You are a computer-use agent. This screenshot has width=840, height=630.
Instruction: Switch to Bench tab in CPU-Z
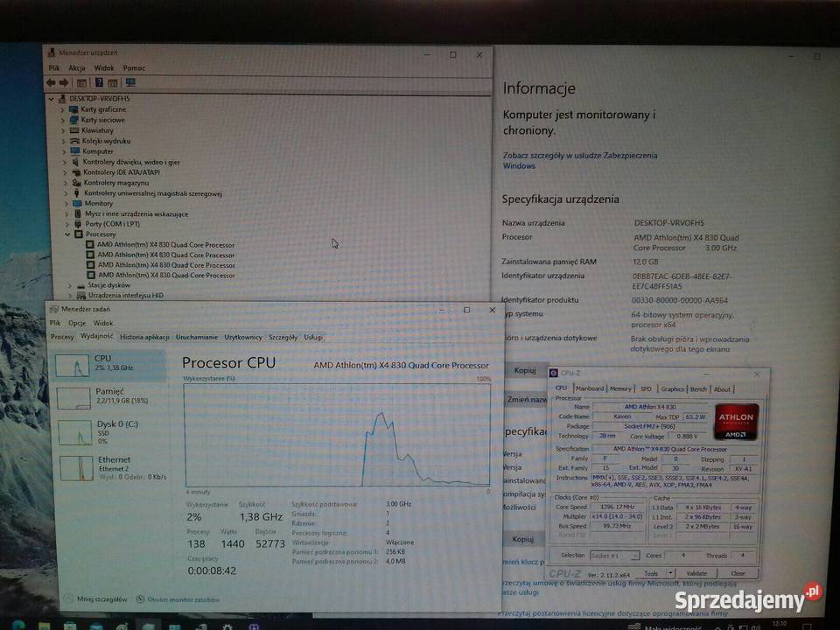pos(698,388)
